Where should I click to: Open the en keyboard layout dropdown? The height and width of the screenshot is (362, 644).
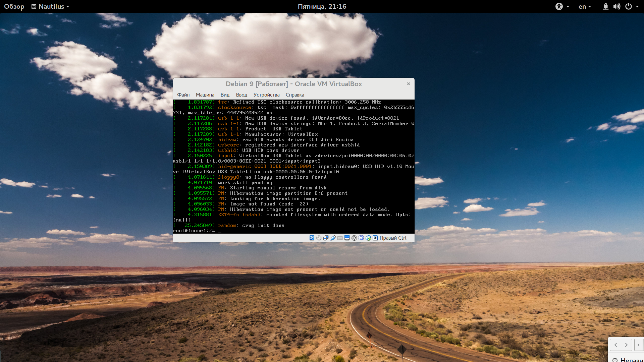tap(585, 6)
